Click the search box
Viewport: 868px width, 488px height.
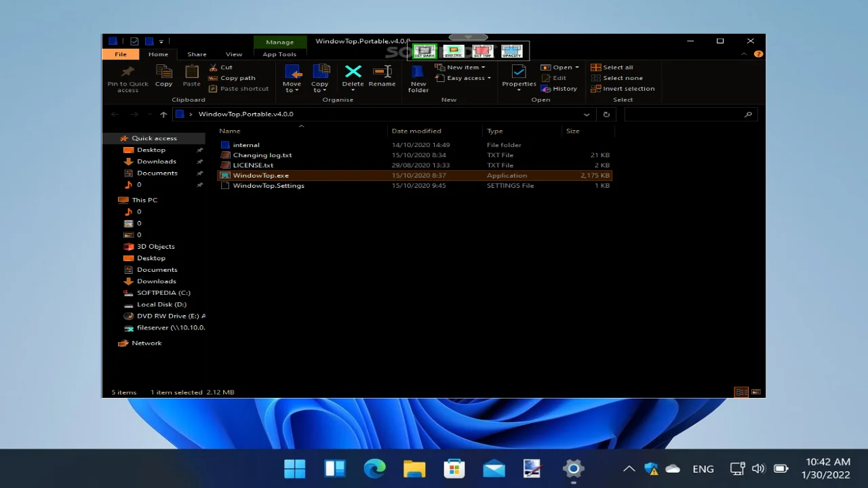click(x=690, y=115)
